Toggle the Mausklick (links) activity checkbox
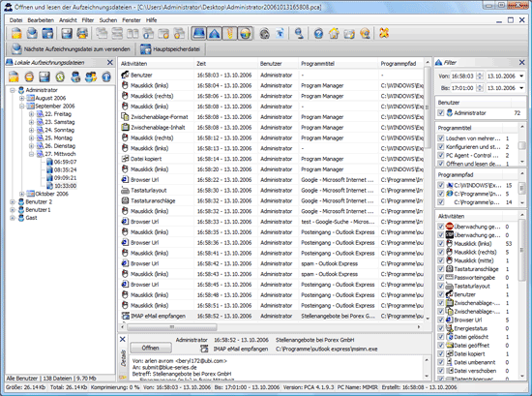Image resolution: width=532 pixels, height=396 pixels. click(441, 244)
